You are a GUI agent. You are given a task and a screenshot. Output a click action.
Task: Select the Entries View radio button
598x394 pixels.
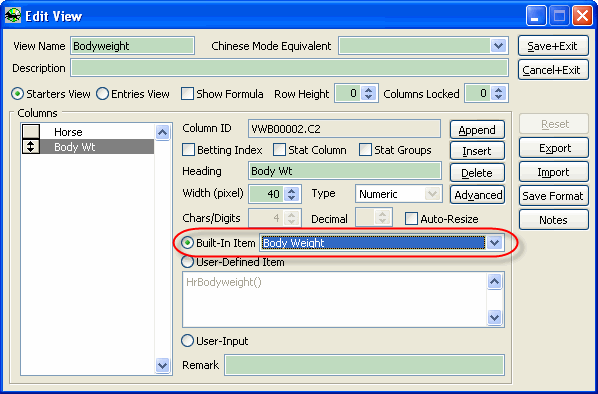pyautogui.click(x=102, y=94)
